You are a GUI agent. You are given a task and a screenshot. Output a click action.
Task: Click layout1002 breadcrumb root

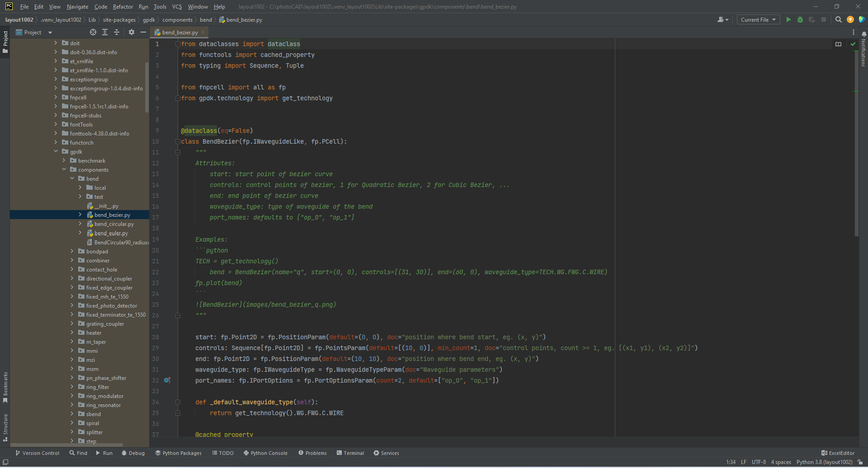click(19, 19)
